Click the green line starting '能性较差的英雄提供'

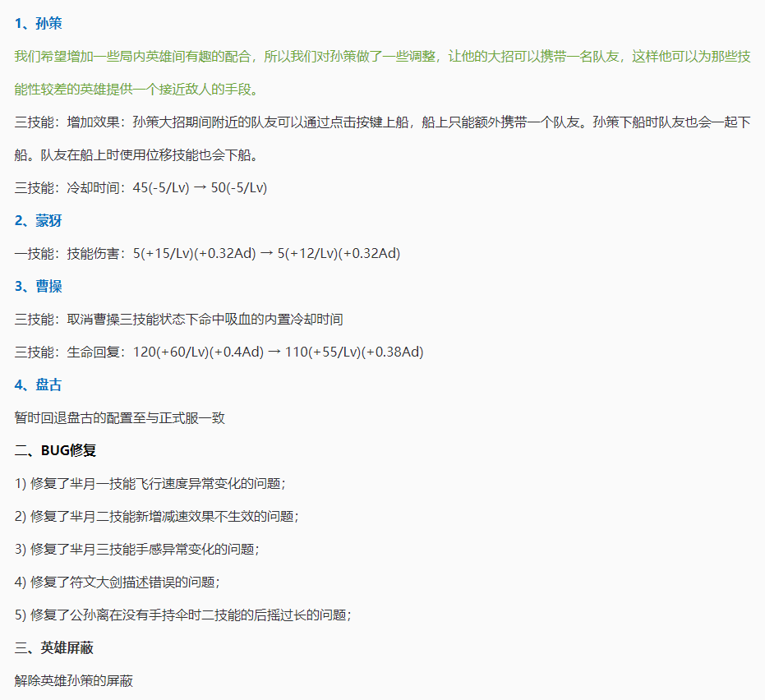click(x=136, y=90)
